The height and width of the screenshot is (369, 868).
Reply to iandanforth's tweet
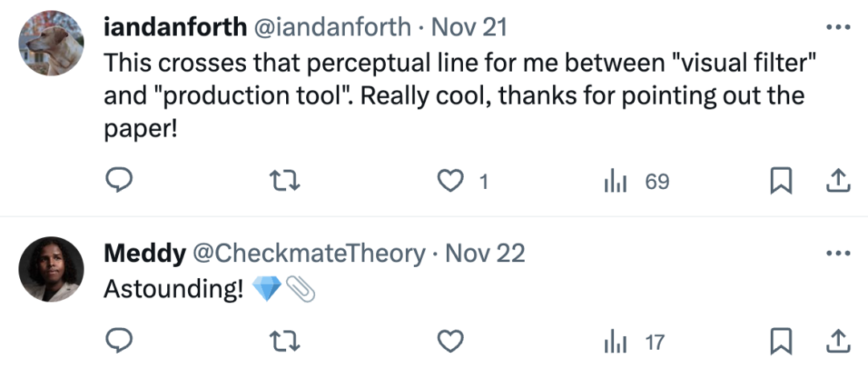[119, 182]
